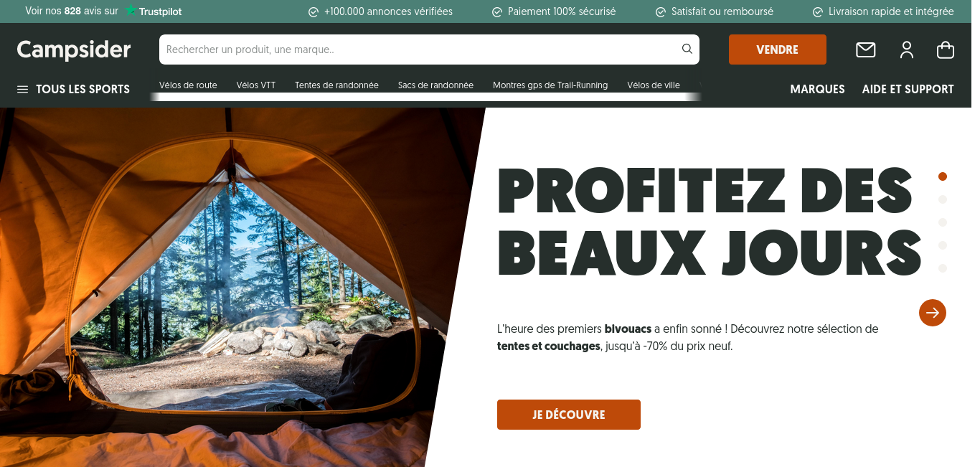Open the user account icon
Viewport: 980px width, 467px height.
point(907,49)
